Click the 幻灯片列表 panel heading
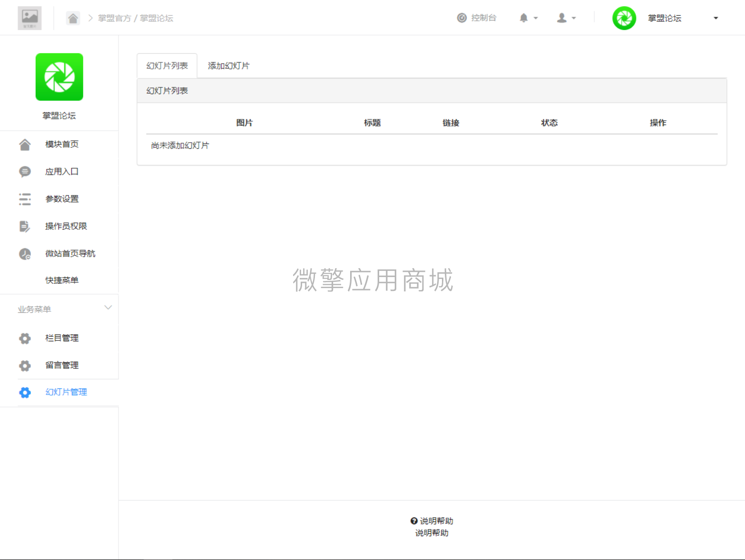The height and width of the screenshot is (560, 745). point(167,91)
